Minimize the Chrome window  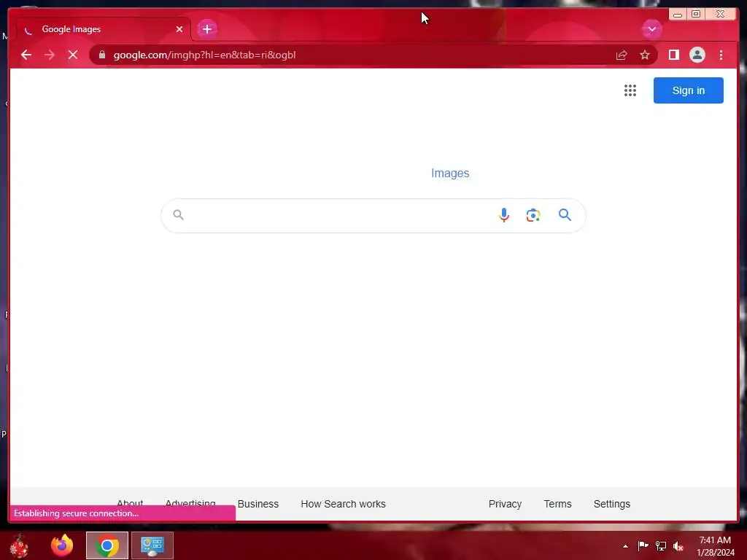[x=677, y=15]
